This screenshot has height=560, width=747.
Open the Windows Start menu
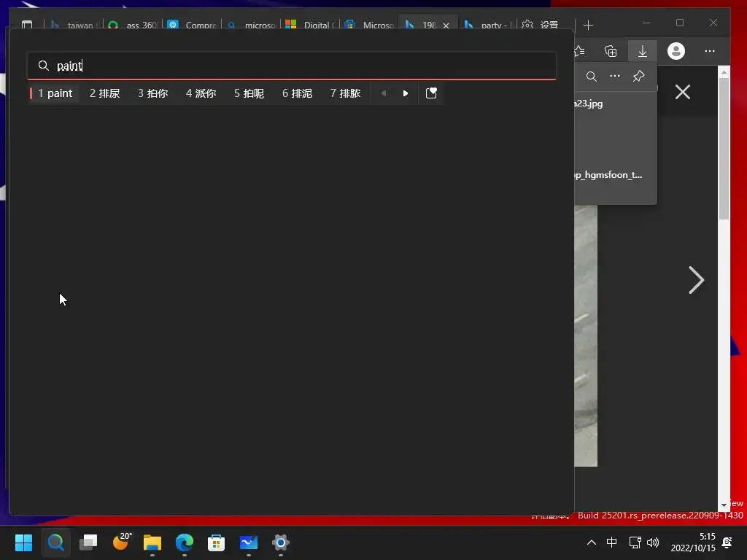click(23, 542)
